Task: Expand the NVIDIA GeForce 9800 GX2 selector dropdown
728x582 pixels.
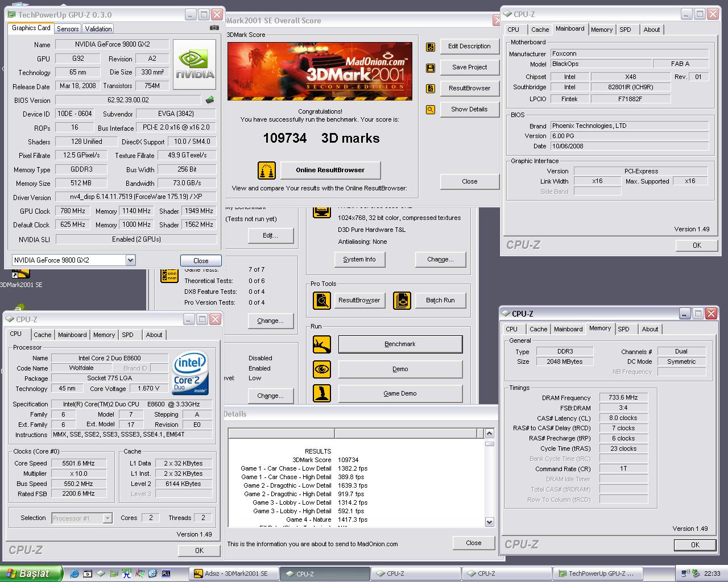Action: (130, 260)
